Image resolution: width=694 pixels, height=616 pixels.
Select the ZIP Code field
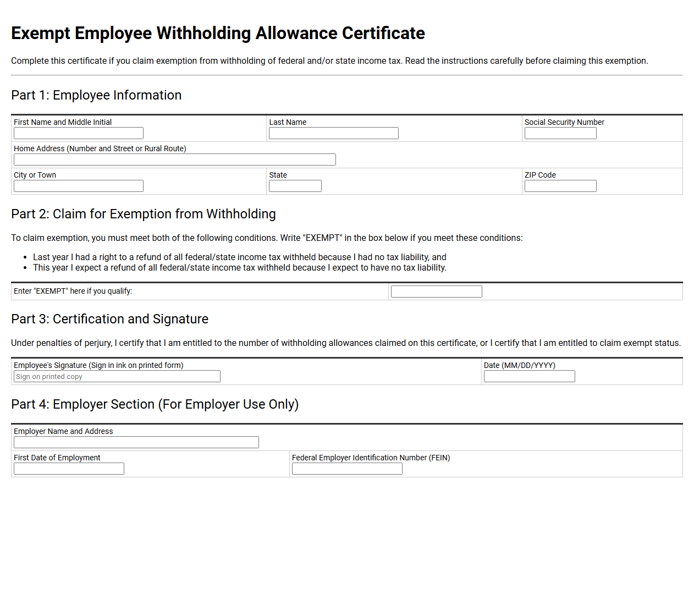point(560,186)
